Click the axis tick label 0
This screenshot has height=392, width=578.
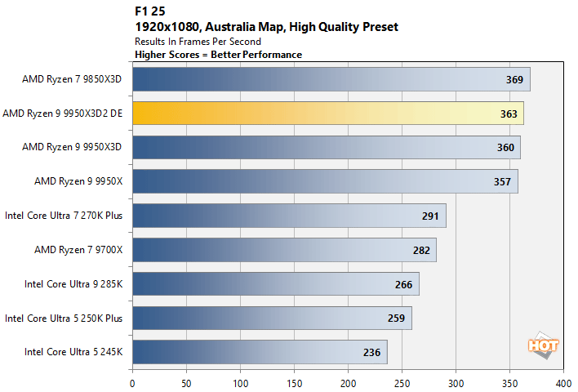pos(132,384)
